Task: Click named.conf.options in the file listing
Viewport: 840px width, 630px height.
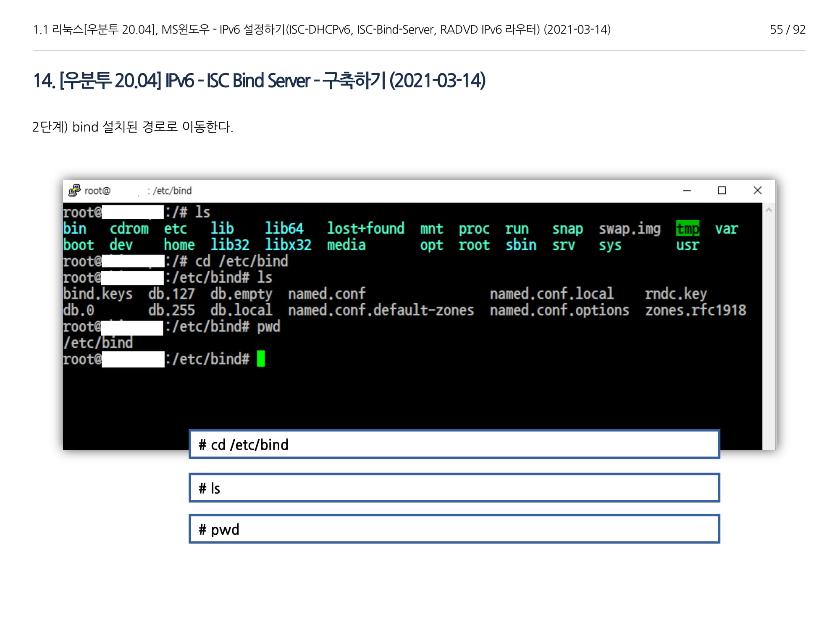Action: point(559,310)
